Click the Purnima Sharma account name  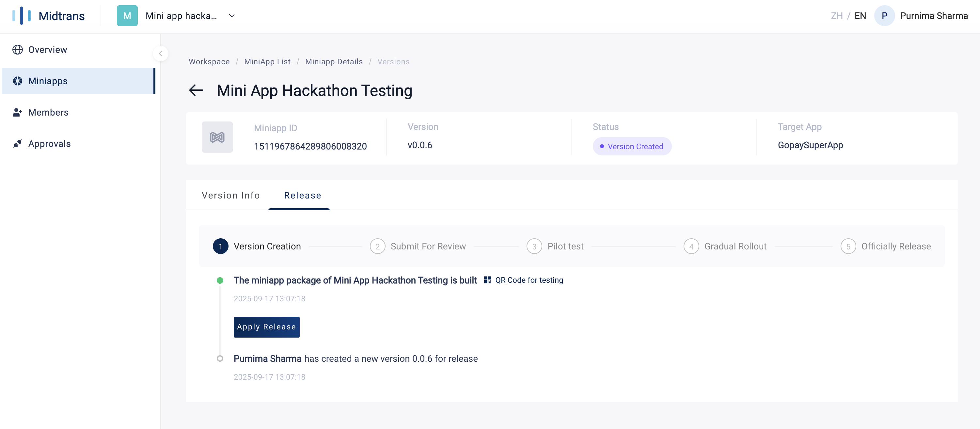tap(934, 16)
